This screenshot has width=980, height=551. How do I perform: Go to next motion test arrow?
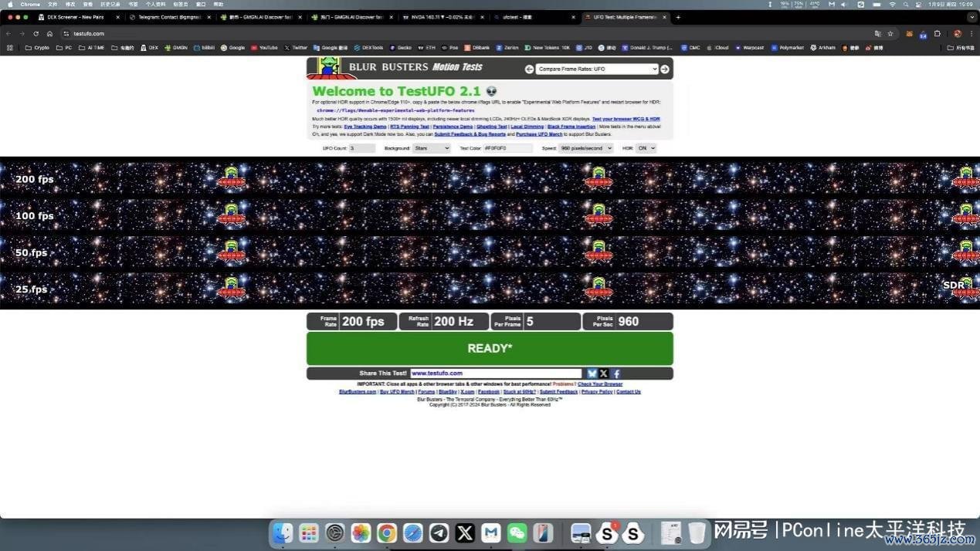[664, 69]
